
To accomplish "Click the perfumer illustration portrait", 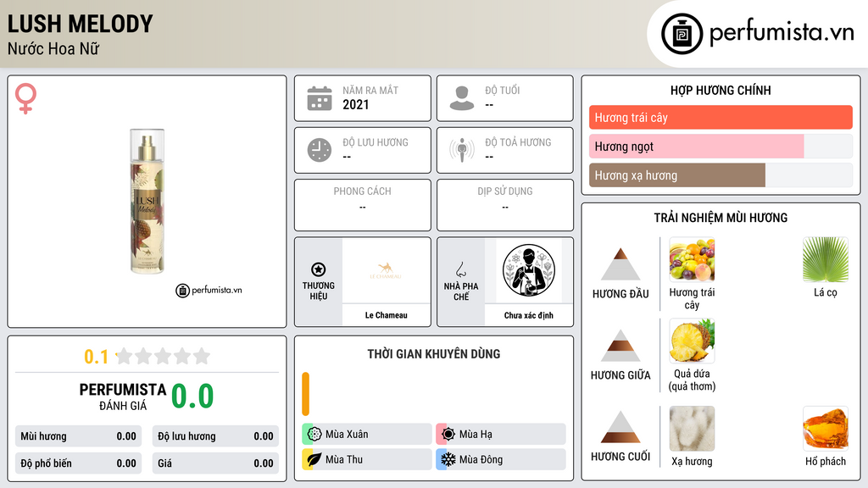I will tap(529, 270).
